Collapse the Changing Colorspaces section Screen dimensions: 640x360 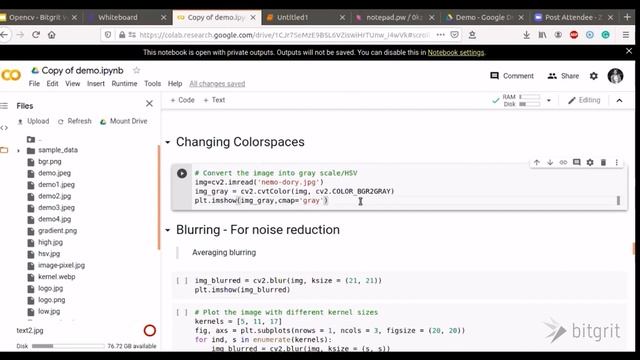167,142
